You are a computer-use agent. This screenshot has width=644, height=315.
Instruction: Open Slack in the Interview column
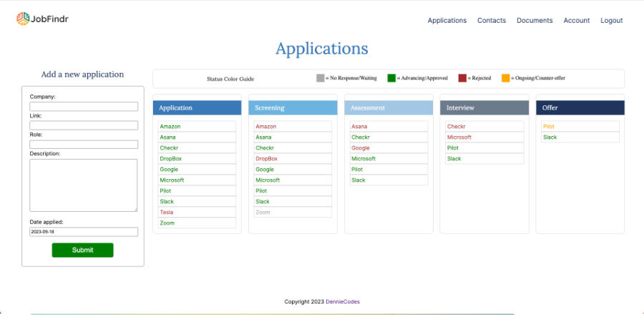click(484, 158)
